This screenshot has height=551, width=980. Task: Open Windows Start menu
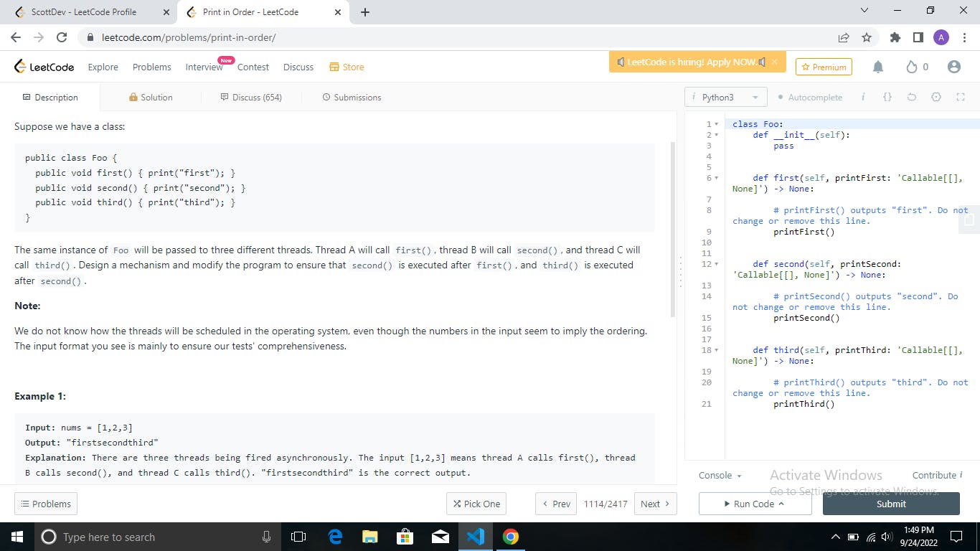click(x=17, y=537)
